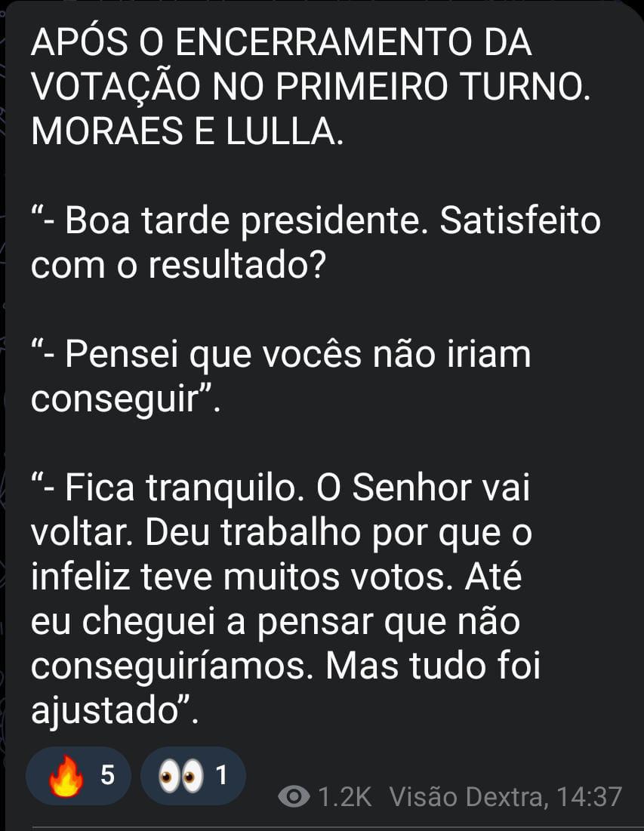Select the line 'APÓS O ENCERRAMENTO DA'

pos(282,41)
